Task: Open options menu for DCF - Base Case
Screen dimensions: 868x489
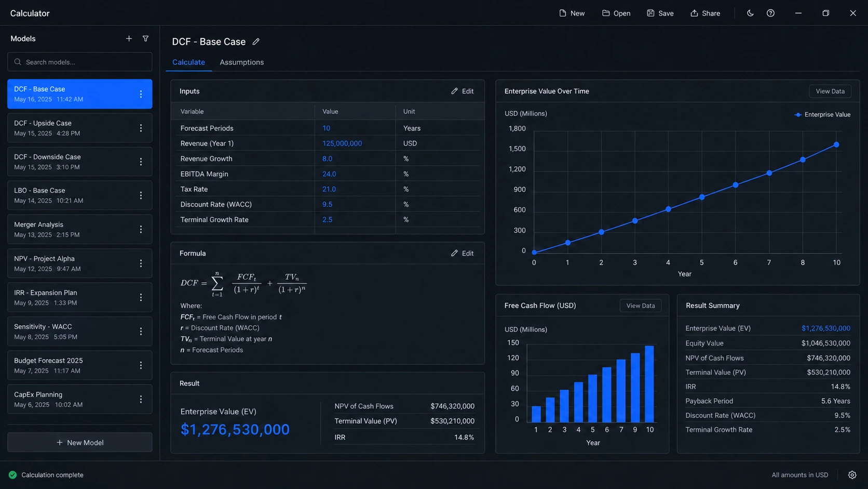Action: click(x=141, y=94)
